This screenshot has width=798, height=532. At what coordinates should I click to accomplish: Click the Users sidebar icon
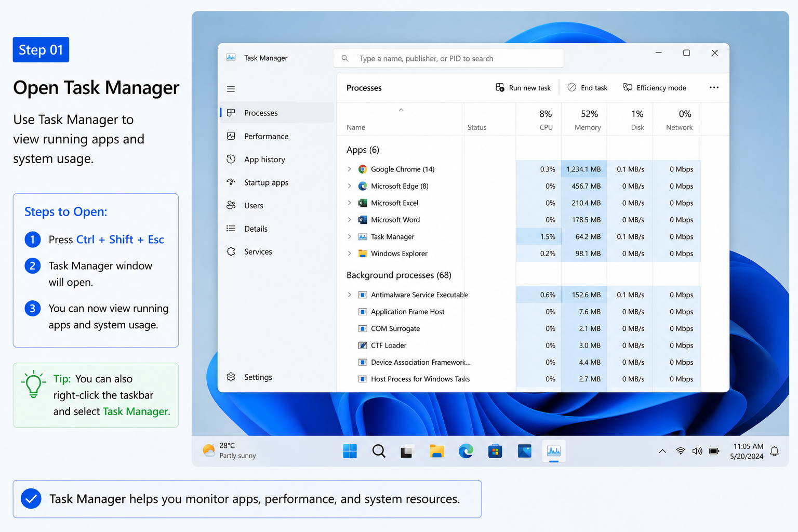(231, 205)
